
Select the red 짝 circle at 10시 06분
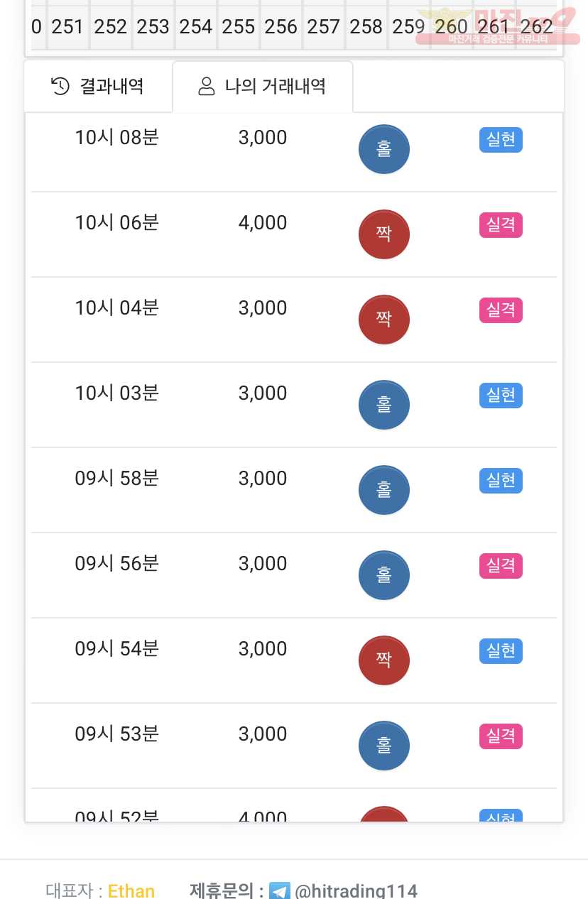(384, 234)
